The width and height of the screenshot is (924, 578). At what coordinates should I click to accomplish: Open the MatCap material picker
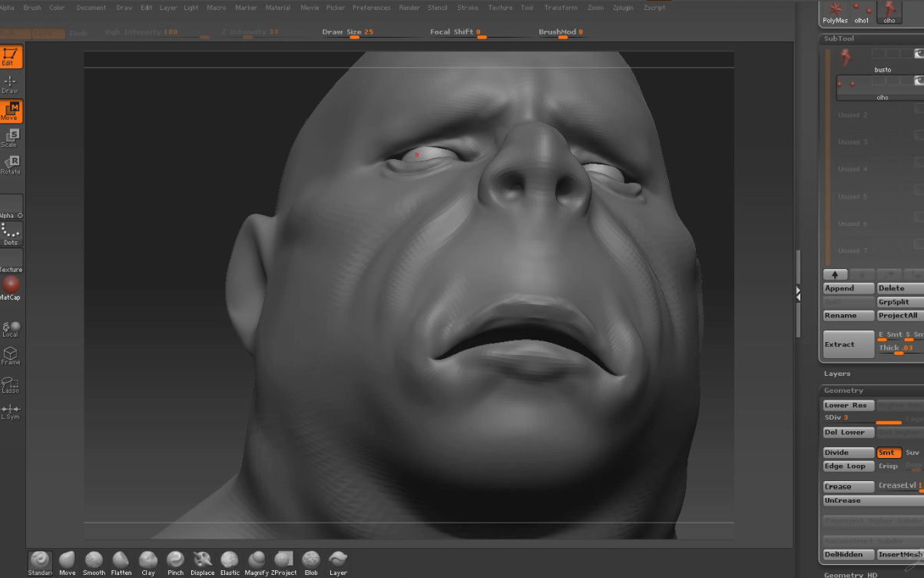click(x=11, y=286)
